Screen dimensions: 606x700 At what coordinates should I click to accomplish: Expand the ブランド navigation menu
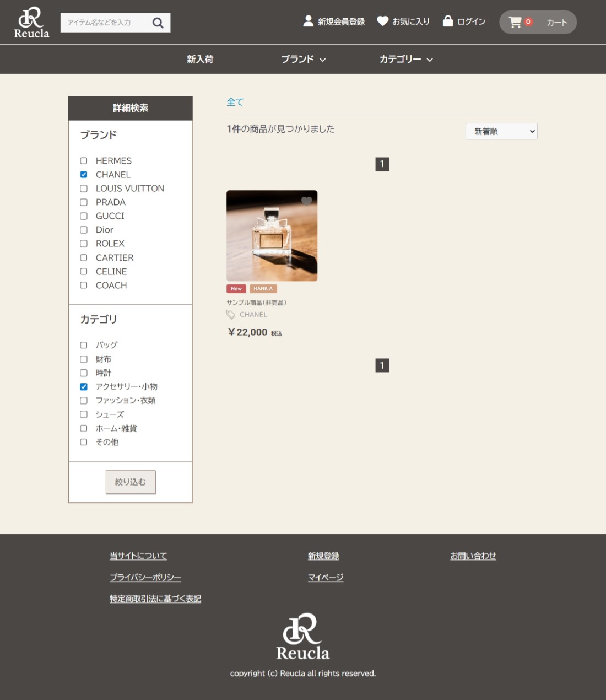click(x=304, y=59)
